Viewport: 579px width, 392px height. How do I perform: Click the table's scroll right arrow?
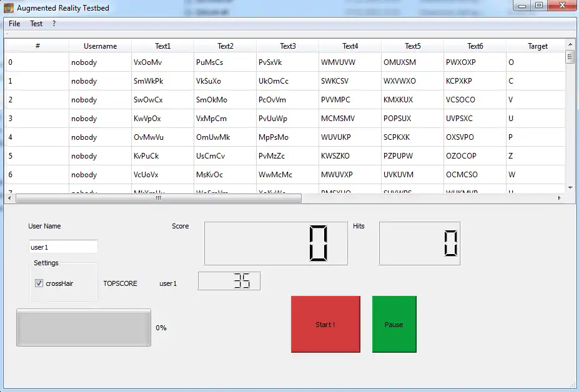pyautogui.click(x=560, y=198)
